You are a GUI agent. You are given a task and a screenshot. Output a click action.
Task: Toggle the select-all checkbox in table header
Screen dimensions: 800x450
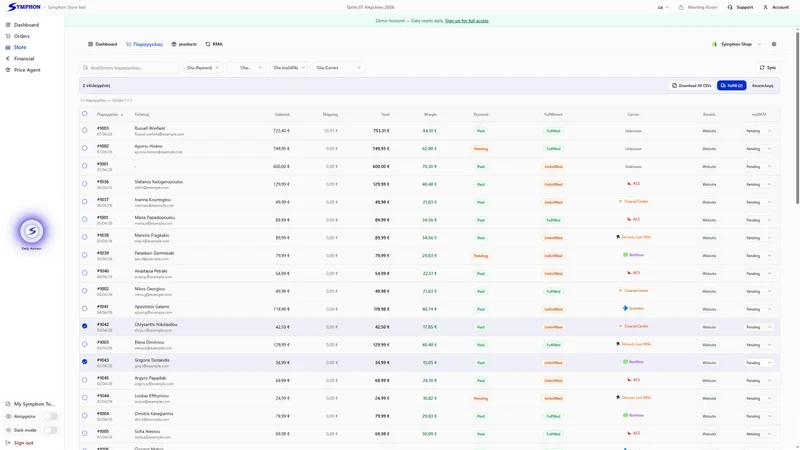(85, 114)
